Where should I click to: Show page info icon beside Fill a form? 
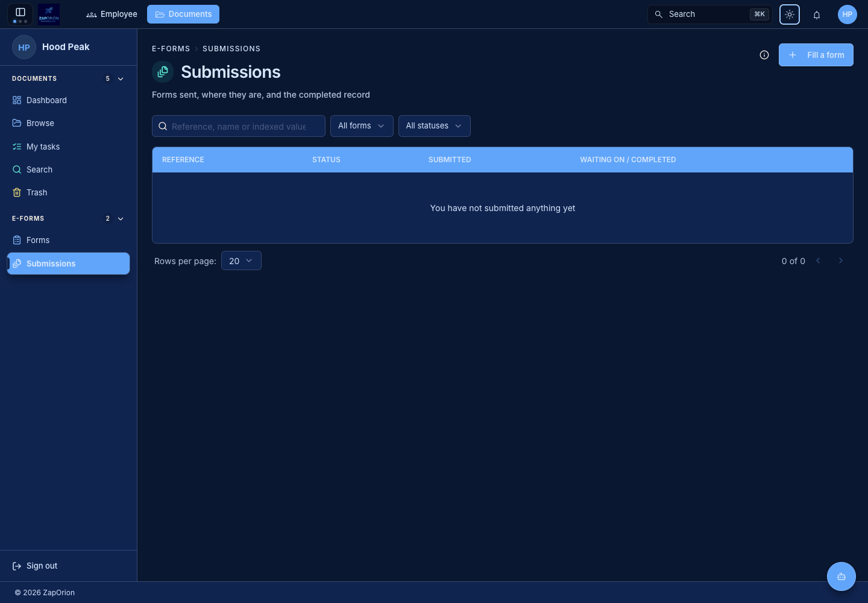764,55
